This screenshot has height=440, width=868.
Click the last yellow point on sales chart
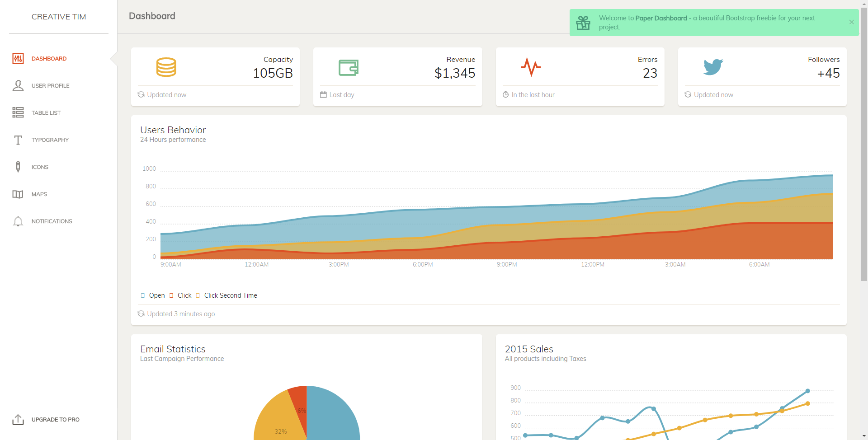coord(807,403)
